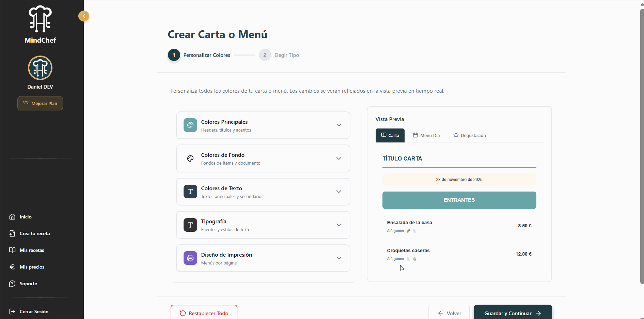Open the Daniel DEV profile avatar

coord(40,68)
